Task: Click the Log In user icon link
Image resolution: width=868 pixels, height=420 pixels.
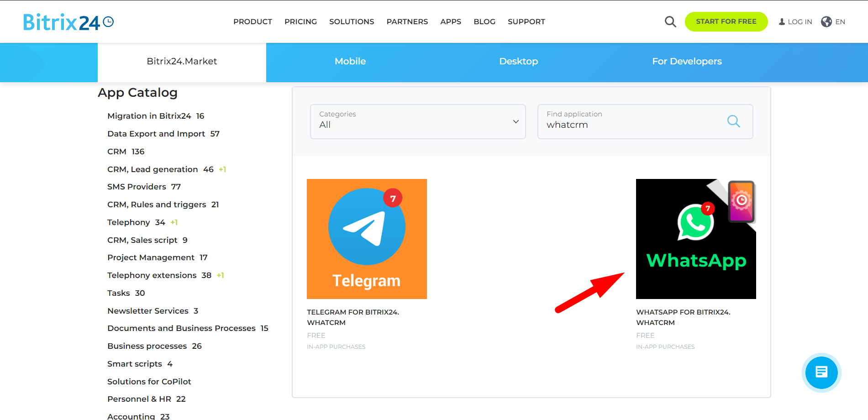Action: (x=795, y=21)
